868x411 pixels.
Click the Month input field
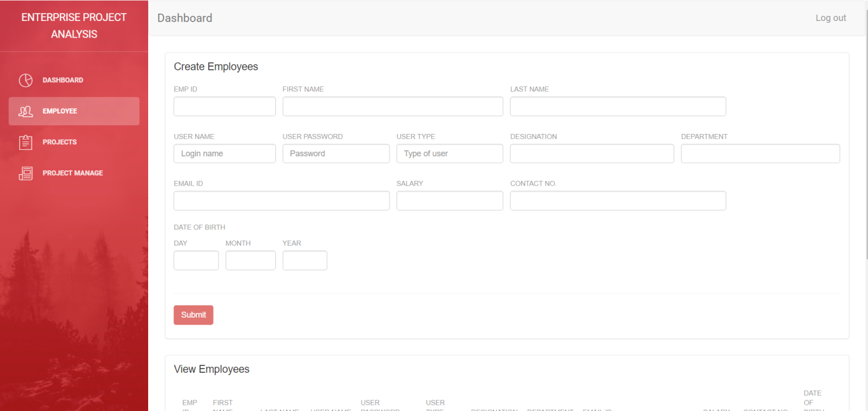pyautogui.click(x=251, y=260)
